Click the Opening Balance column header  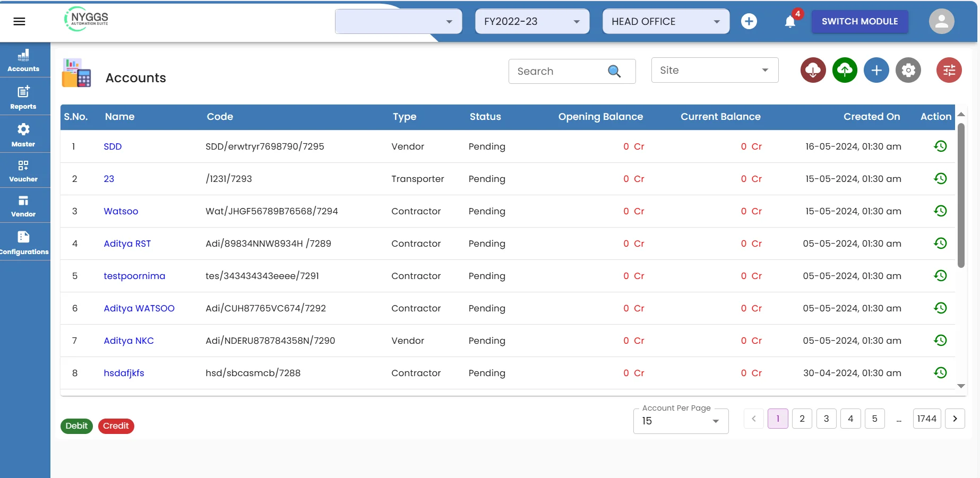coord(600,117)
